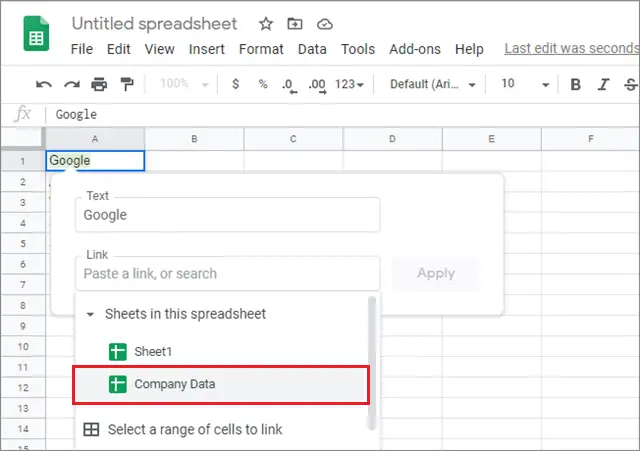
Task: Select row 14 header
Action: coord(23,429)
